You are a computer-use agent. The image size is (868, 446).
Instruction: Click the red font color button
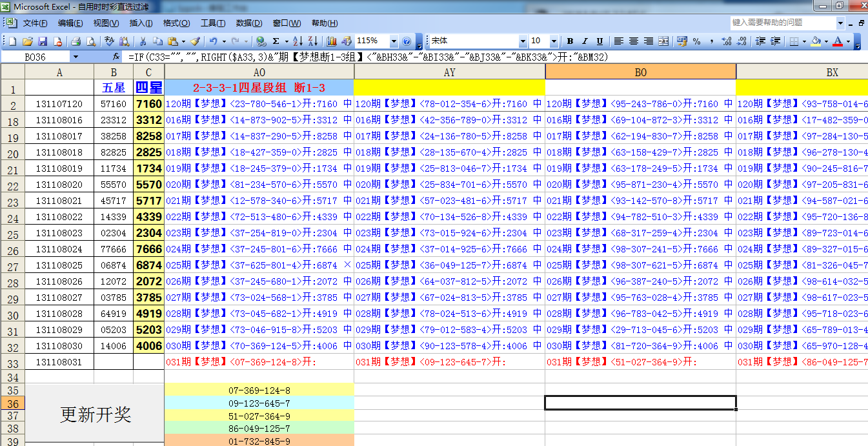[x=838, y=41]
